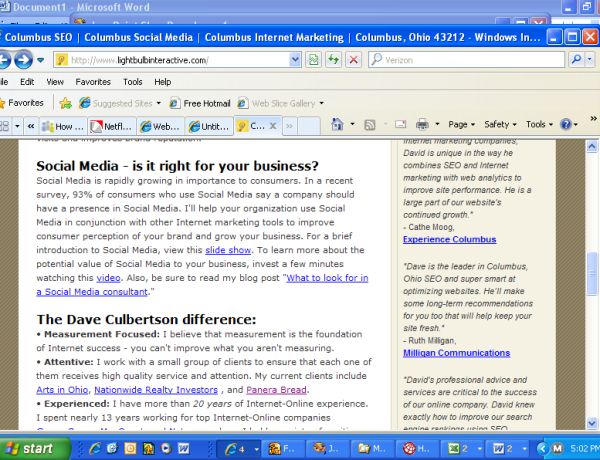Screen dimensions: 600x460
Task: Open the Tools menu in menu bar
Action: click(x=132, y=82)
